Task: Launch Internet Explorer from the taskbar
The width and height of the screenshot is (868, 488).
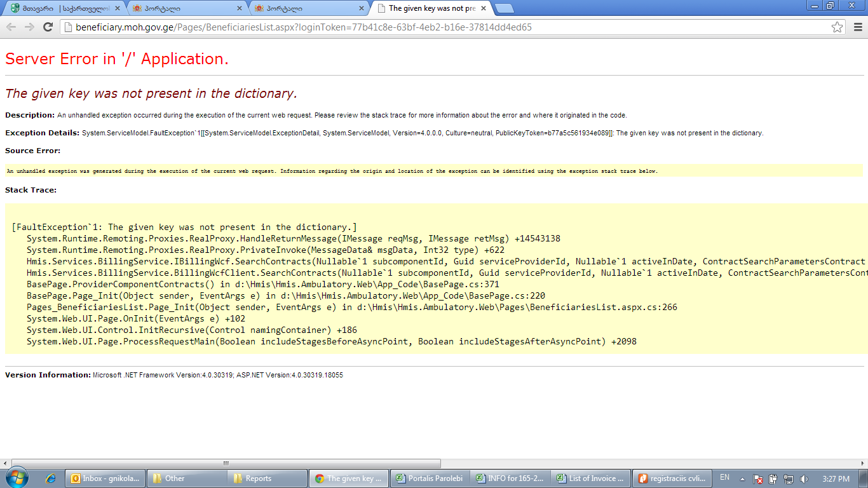Action: click(51, 478)
